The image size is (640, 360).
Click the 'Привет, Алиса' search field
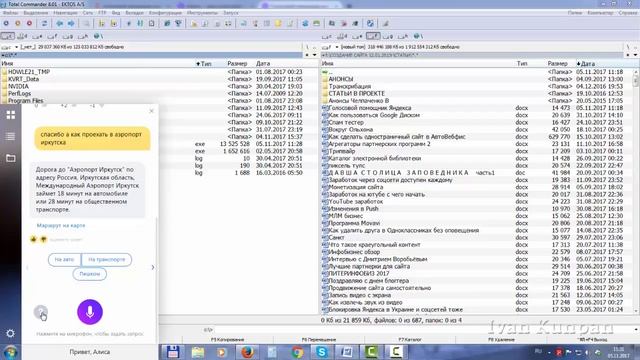90,352
